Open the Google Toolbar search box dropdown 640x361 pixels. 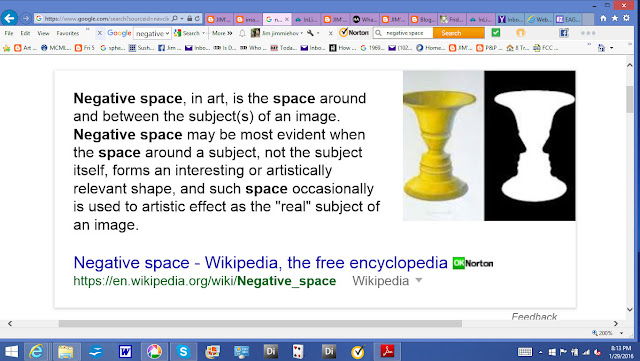(167, 33)
